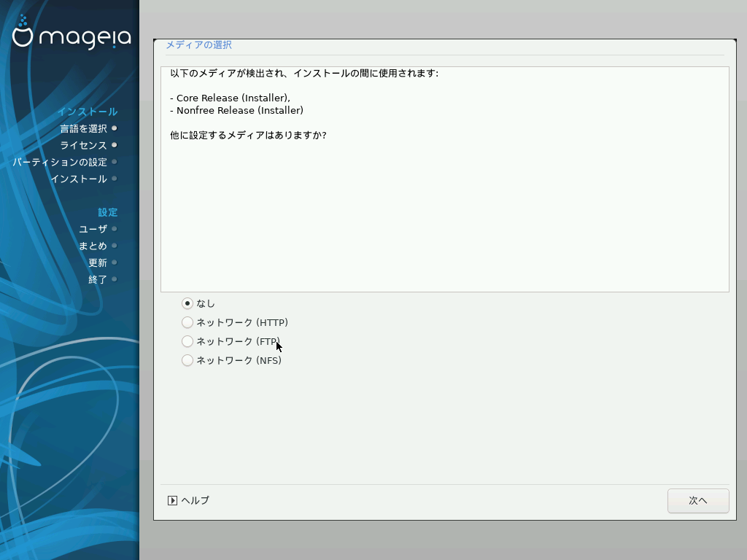Image resolution: width=747 pixels, height=560 pixels.
Task: Click the 次へ button to continue
Action: 698,500
